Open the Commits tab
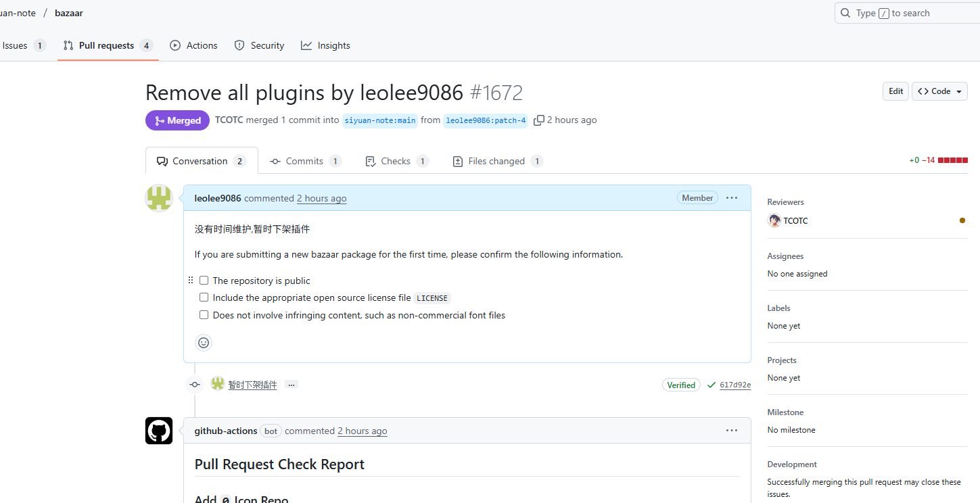Viewport: 980px width, 503px height. [x=304, y=161]
